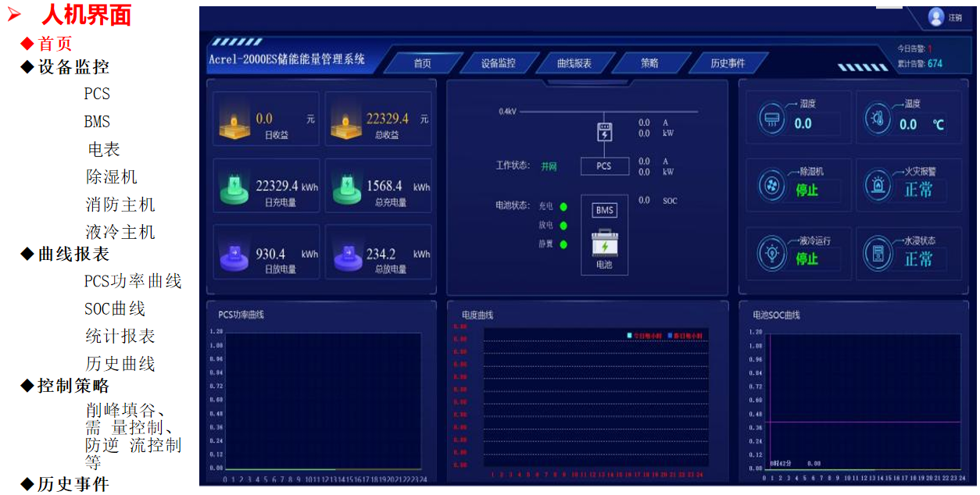The width and height of the screenshot is (980, 495).
Task: Toggle the 今日每小时 legend swatch in 电度曲线
Action: click(x=630, y=335)
